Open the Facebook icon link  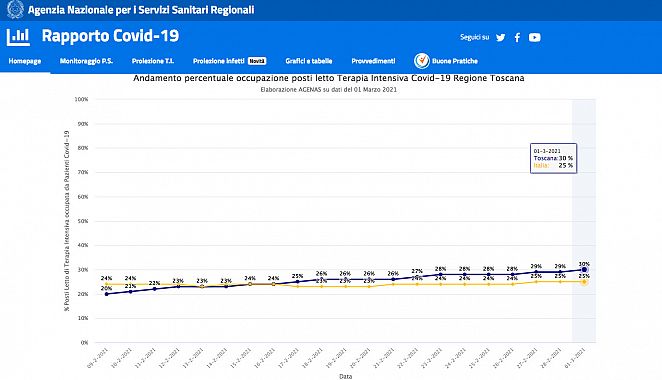pos(517,38)
